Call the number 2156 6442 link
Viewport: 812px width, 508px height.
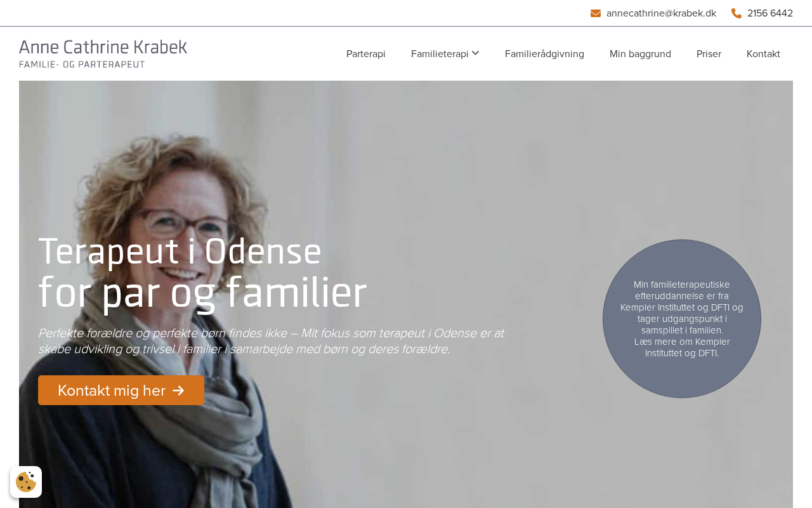coord(770,13)
